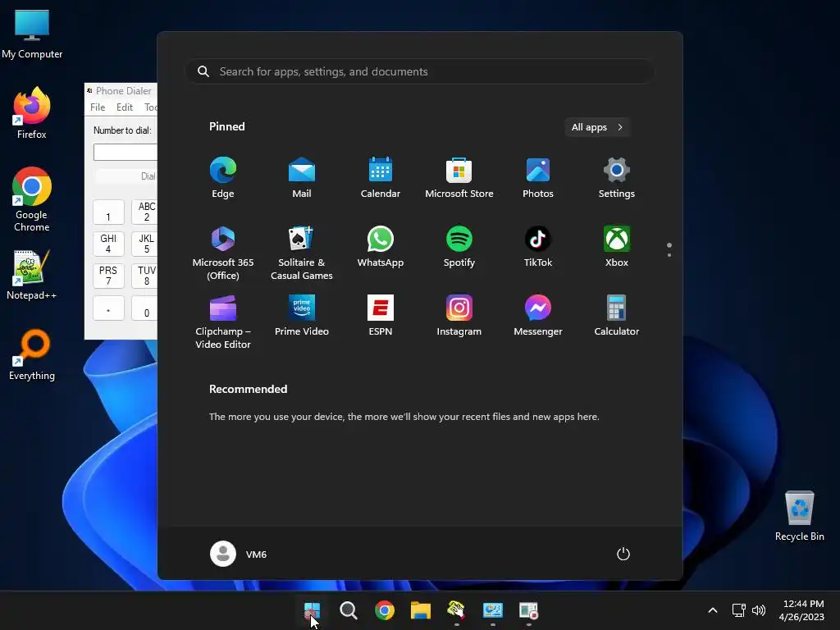This screenshot has height=630, width=840.
Task: Click PRS 7 key in Phone Dialer
Action: point(108,276)
